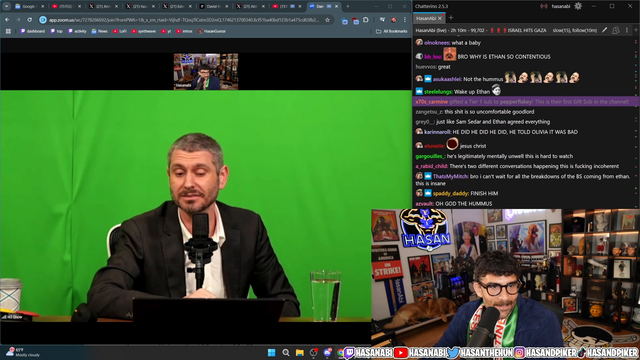Image resolution: width=640 pixels, height=360 pixels.
Task: Open Chrome extensions puzzle icon
Action: point(366,20)
